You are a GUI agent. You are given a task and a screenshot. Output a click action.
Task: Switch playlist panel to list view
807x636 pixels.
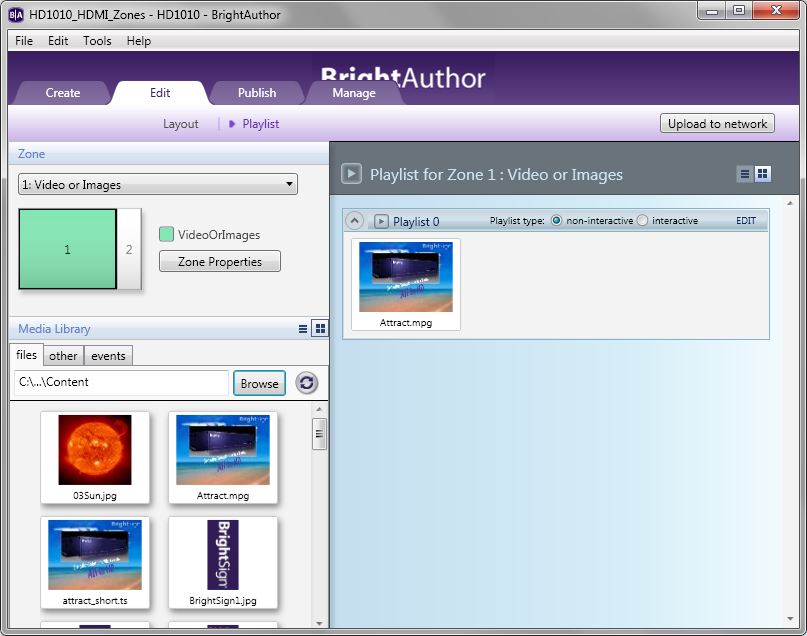coord(744,174)
